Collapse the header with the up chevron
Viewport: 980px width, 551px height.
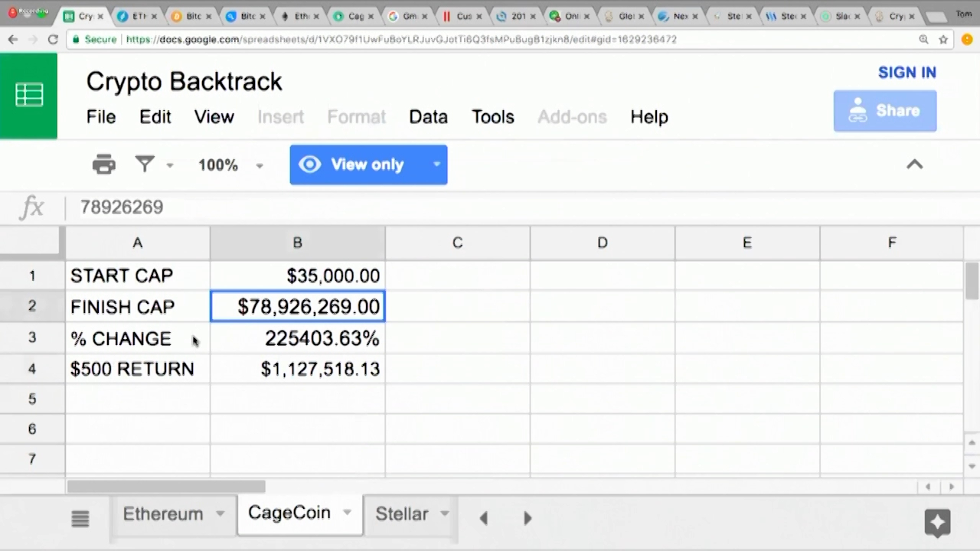[x=914, y=165]
